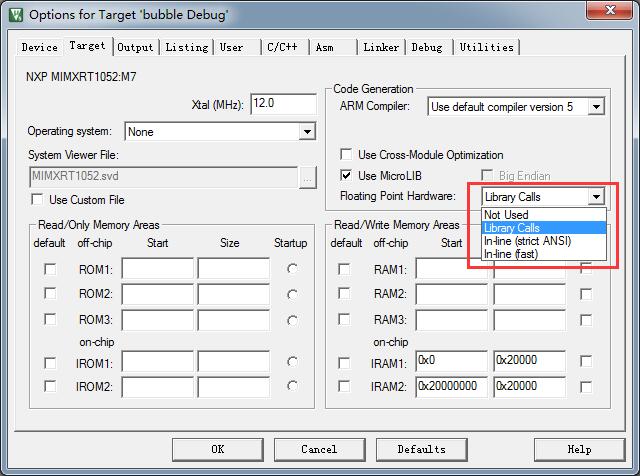Select the ROM1 Startup radio button
The width and height of the screenshot is (640, 476).
292,269
